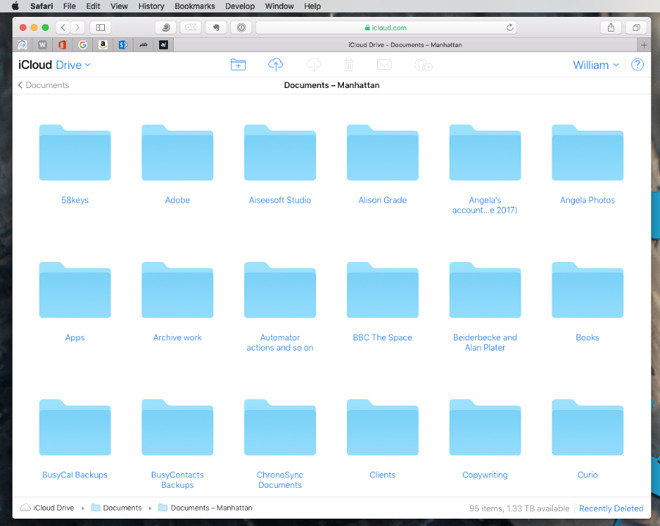Viewport: 660px width, 526px height.
Task: Go back to Documents folder link
Action: [x=43, y=85]
